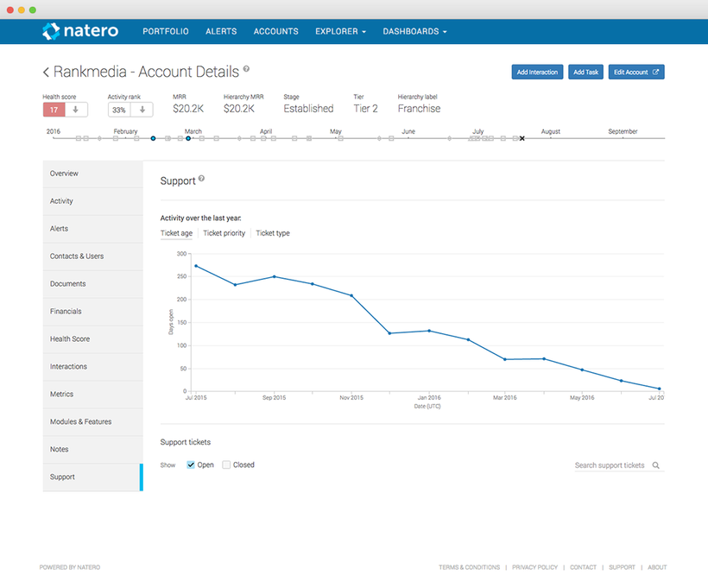Click the August label on the timeline
Image resolution: width=708 pixels, height=588 pixels.
[x=550, y=131]
